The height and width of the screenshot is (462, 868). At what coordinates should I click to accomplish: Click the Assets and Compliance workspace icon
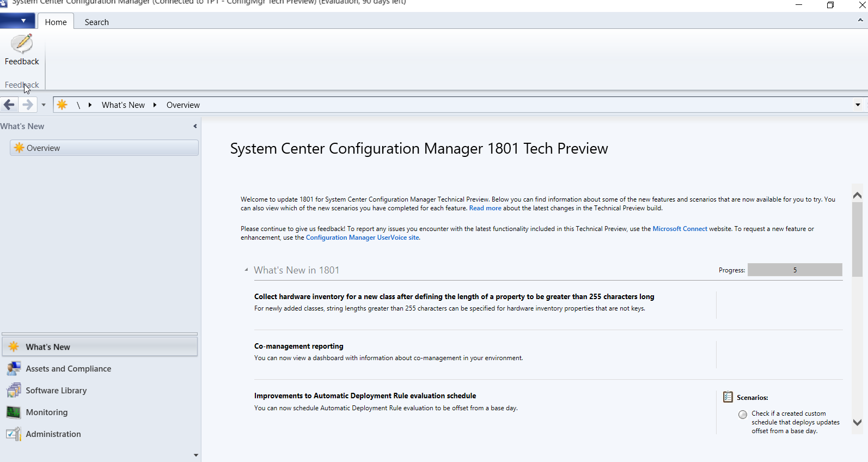click(x=14, y=368)
